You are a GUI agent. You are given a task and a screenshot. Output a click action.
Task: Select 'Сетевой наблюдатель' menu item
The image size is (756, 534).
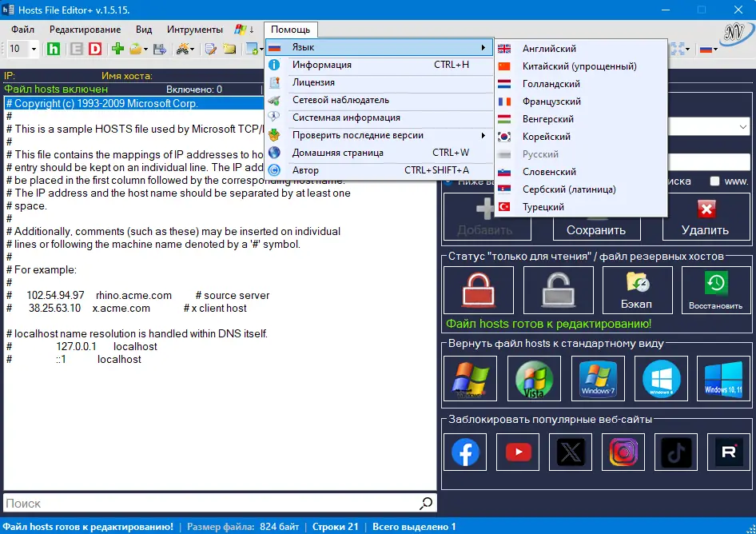point(379,101)
